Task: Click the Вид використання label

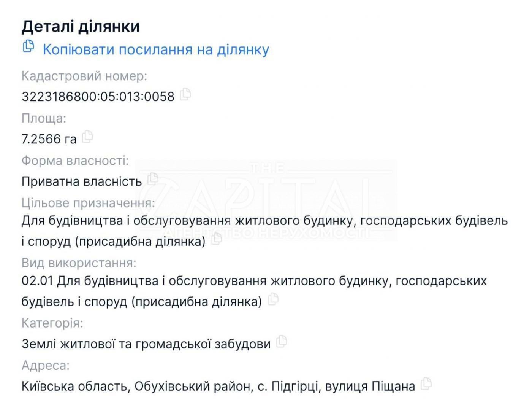Action: tap(79, 263)
